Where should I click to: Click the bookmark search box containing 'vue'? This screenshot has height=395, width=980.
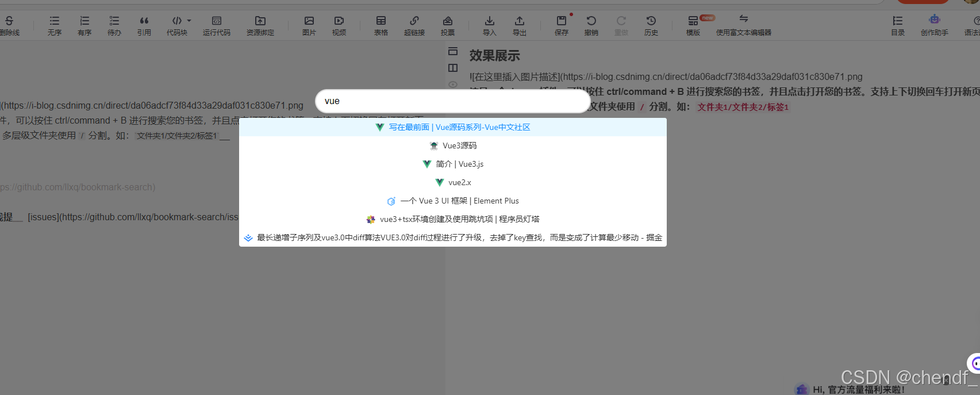point(453,101)
